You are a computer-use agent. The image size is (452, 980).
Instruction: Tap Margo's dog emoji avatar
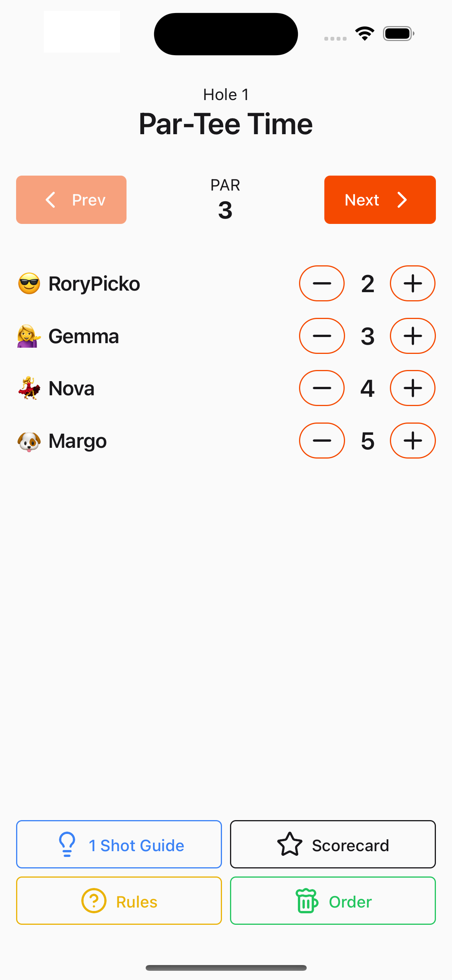pos(29,441)
